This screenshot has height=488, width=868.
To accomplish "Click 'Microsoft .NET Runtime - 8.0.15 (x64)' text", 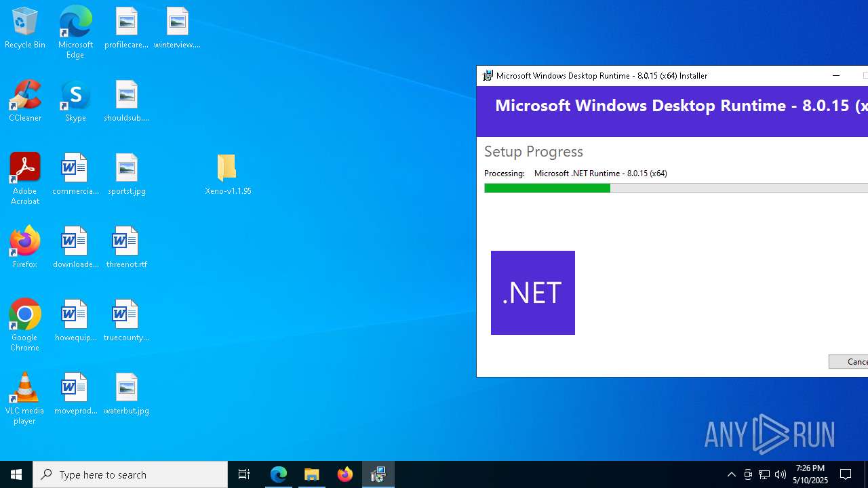I will 601,174.
